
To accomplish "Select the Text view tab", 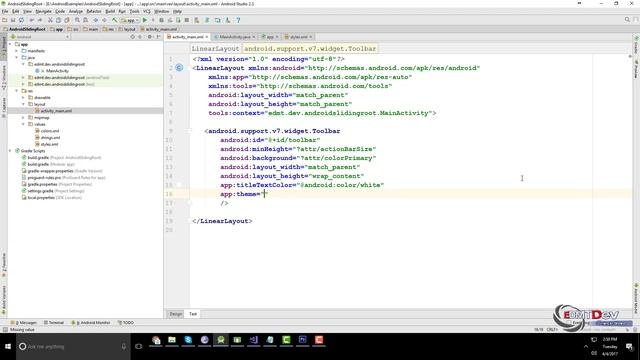I will pyautogui.click(x=193, y=314).
